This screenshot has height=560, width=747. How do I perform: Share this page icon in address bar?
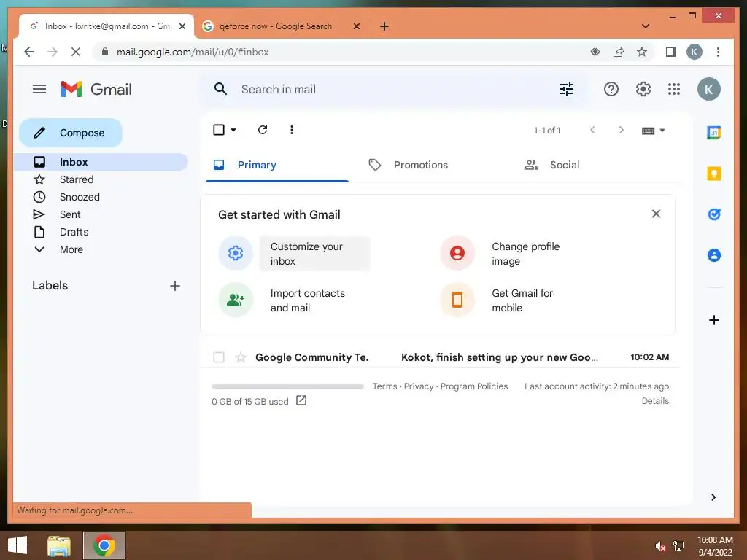click(x=619, y=52)
